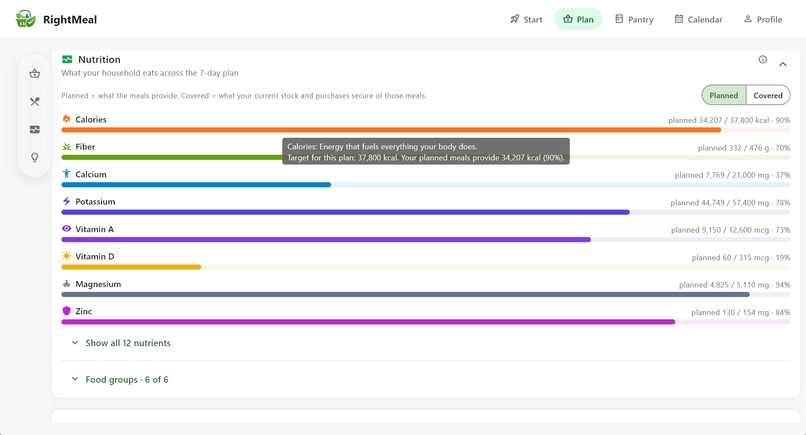Click the info icon in Nutrition header

click(763, 60)
